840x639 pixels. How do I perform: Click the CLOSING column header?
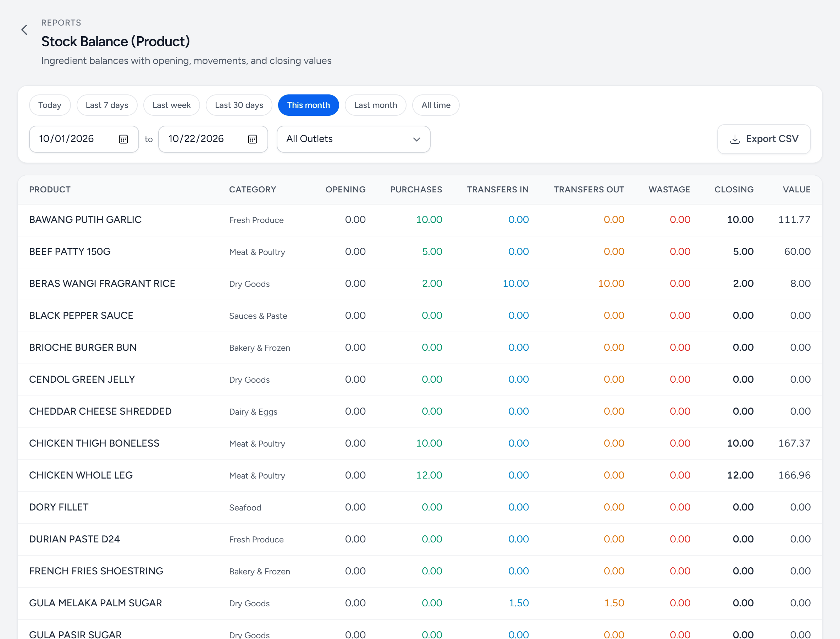734,190
